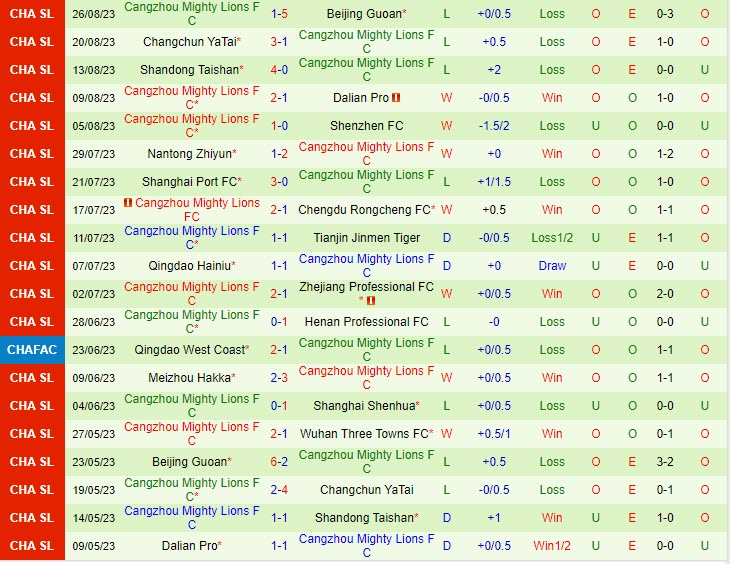
Task: Open the Cangzhou Mighty Lions home team on 05/08/23
Action: 191,126
